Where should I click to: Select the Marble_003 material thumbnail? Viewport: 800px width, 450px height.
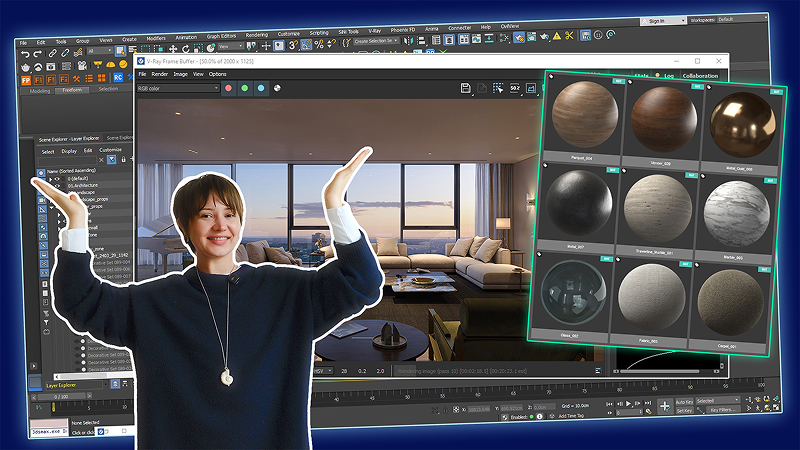(x=735, y=217)
